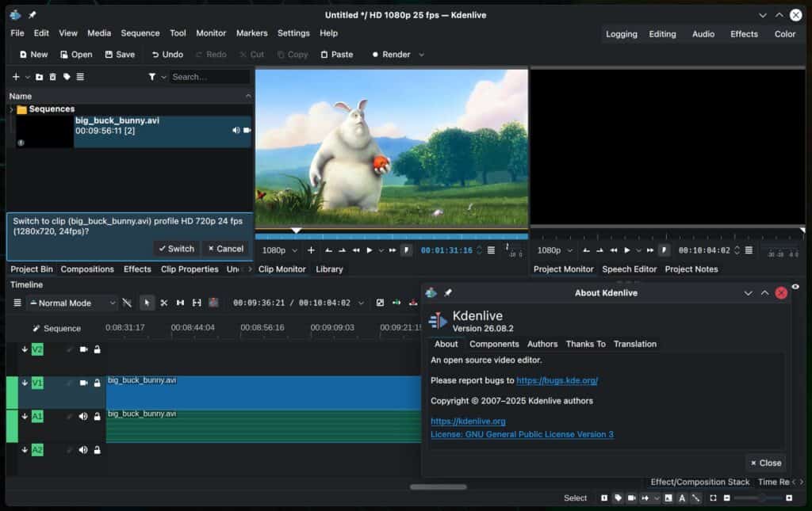Set zone in point in Clip Monitor
The height and width of the screenshot is (511, 812).
point(329,250)
